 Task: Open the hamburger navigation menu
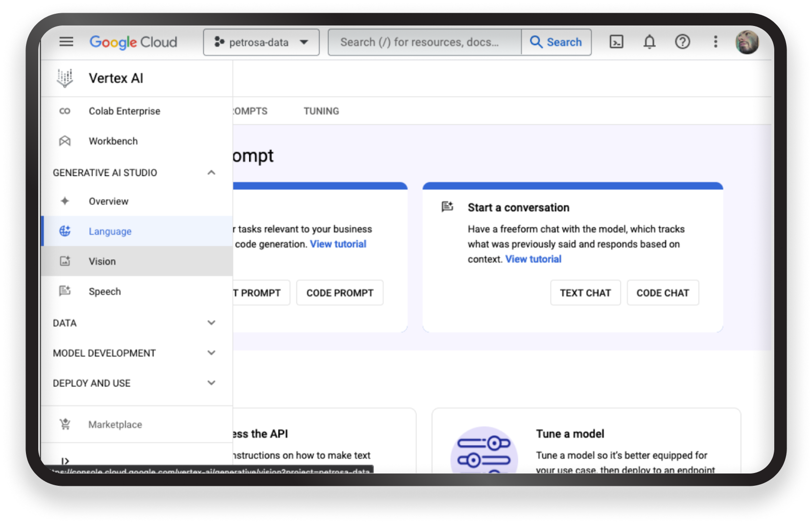point(66,42)
